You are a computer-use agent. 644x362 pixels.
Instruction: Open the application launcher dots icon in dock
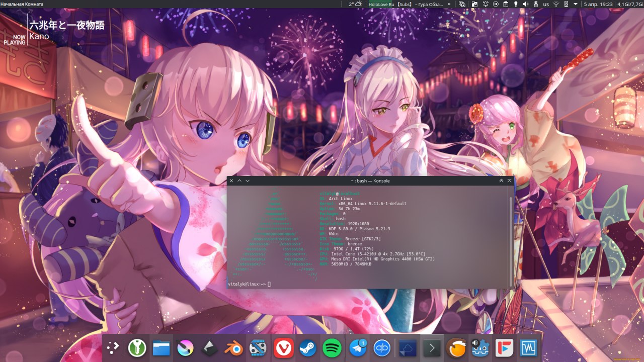[114, 348]
